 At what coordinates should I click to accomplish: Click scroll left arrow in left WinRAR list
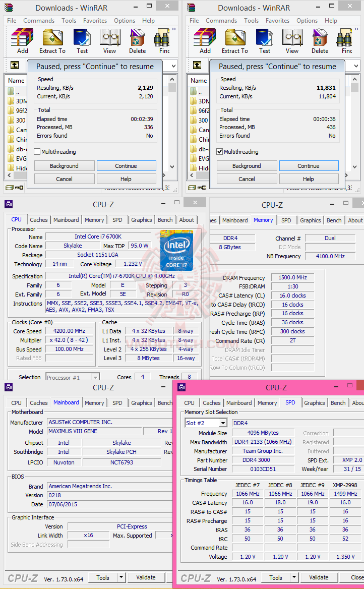tap(10, 175)
